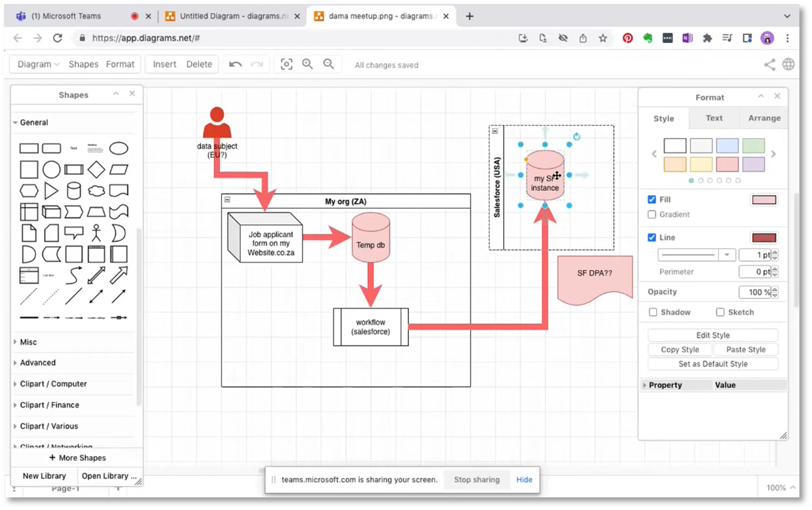Apply the light blue style swatch
The width and height of the screenshot is (812, 510).
(x=727, y=146)
